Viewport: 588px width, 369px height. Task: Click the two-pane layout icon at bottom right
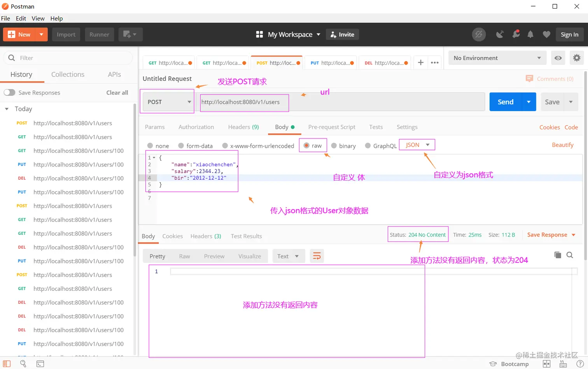click(x=547, y=364)
